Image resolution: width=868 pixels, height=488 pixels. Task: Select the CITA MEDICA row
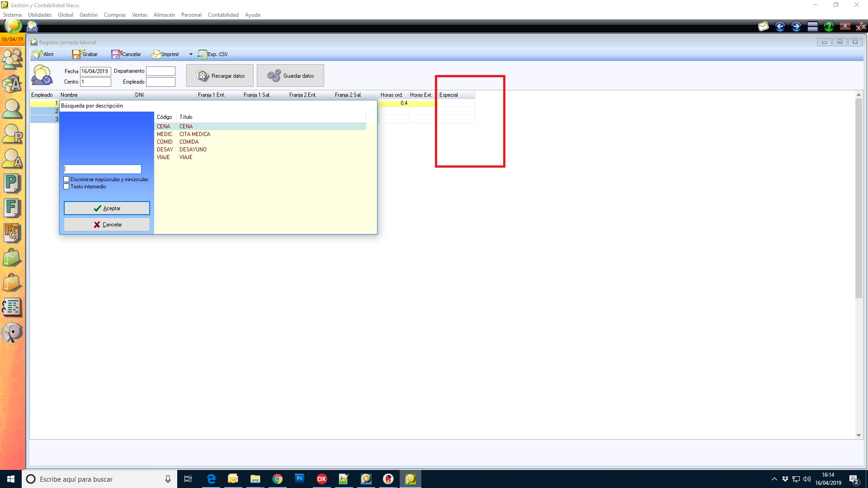[x=260, y=134]
